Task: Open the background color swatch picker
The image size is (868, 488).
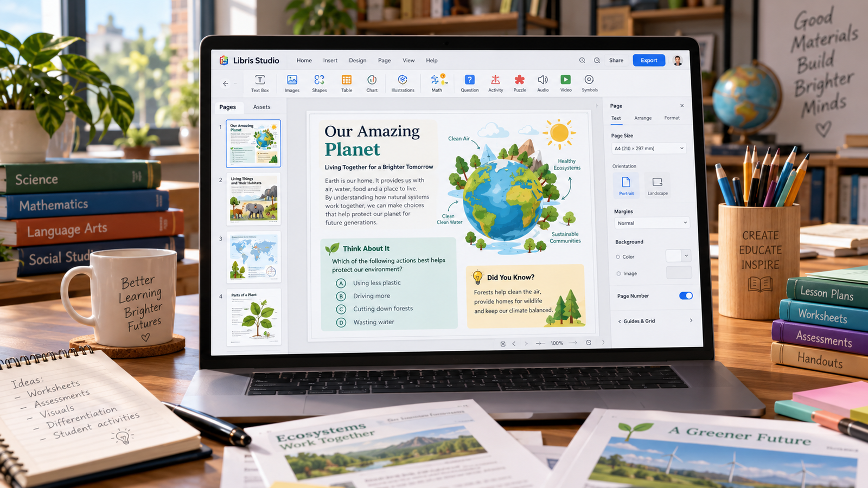Action: [678, 255]
